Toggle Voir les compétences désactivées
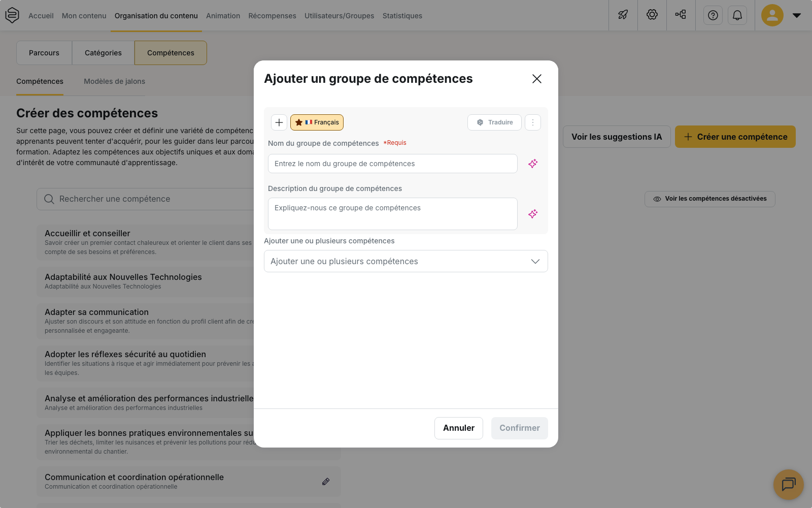The width and height of the screenshot is (812, 508). click(x=710, y=199)
